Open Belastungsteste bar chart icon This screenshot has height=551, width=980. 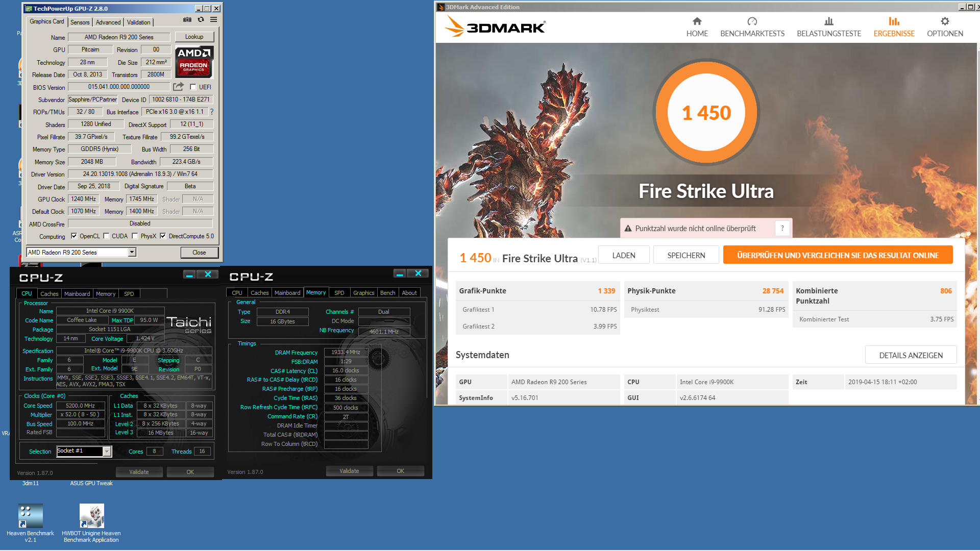(828, 21)
